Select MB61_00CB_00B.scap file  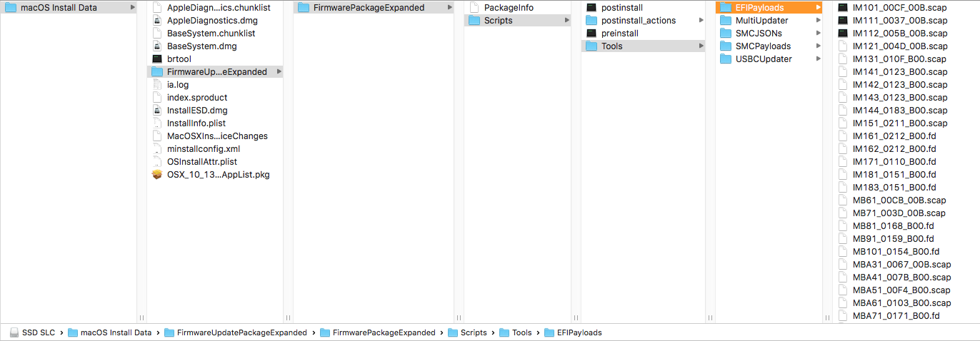click(899, 200)
